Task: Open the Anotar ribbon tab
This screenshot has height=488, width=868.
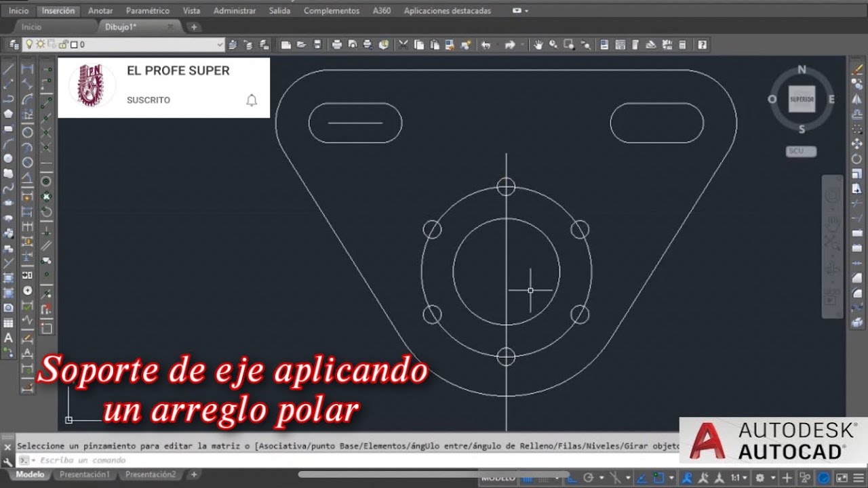Action: point(100,11)
